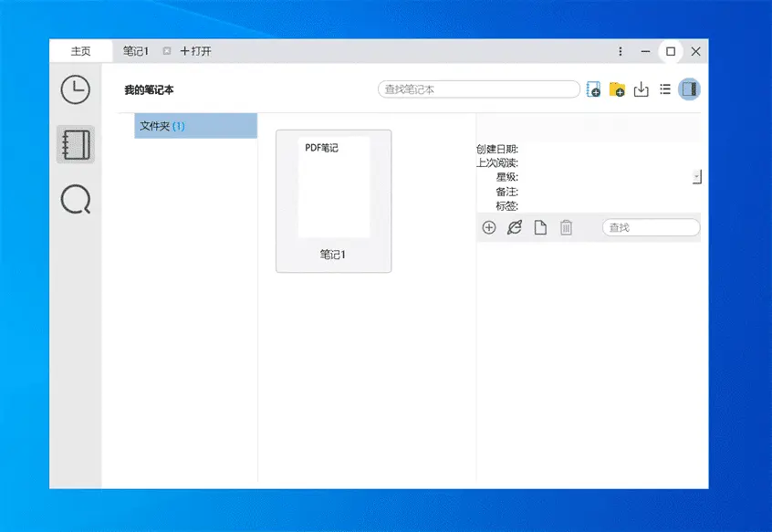
Task: Click the add circle plus icon
Action: (x=489, y=227)
